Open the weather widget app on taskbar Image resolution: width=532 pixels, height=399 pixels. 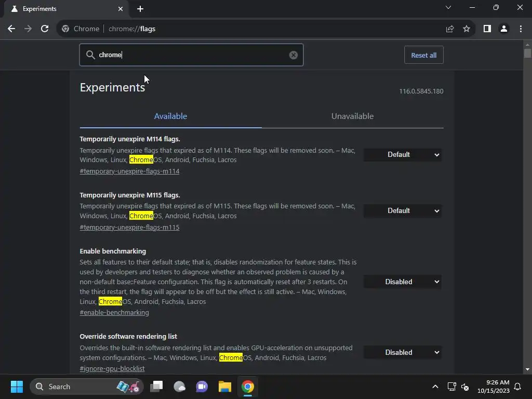pos(179,387)
